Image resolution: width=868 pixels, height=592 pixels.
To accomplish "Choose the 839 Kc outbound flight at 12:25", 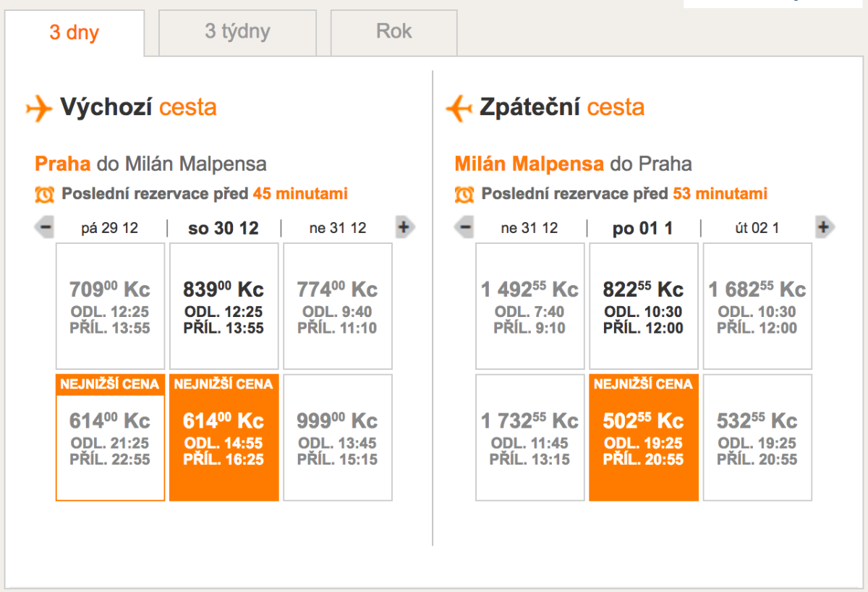I will (224, 306).
